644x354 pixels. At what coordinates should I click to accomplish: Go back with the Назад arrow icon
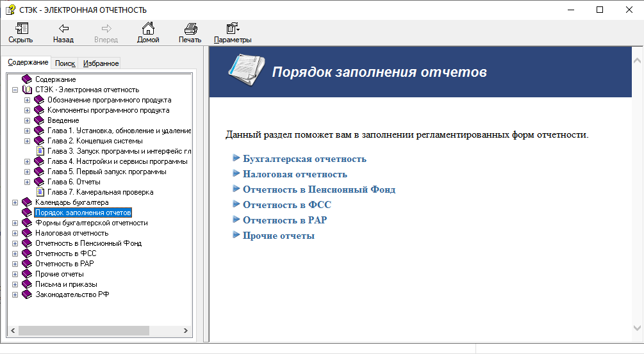(x=63, y=28)
